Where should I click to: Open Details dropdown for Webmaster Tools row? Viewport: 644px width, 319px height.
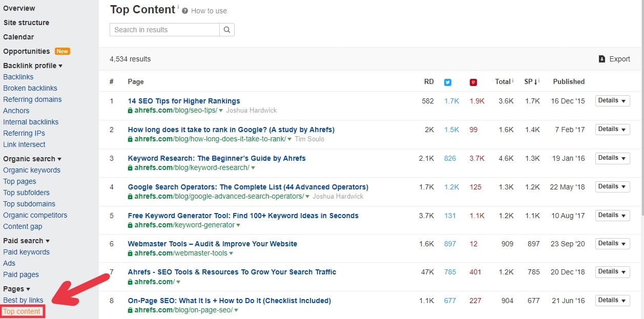click(x=612, y=244)
